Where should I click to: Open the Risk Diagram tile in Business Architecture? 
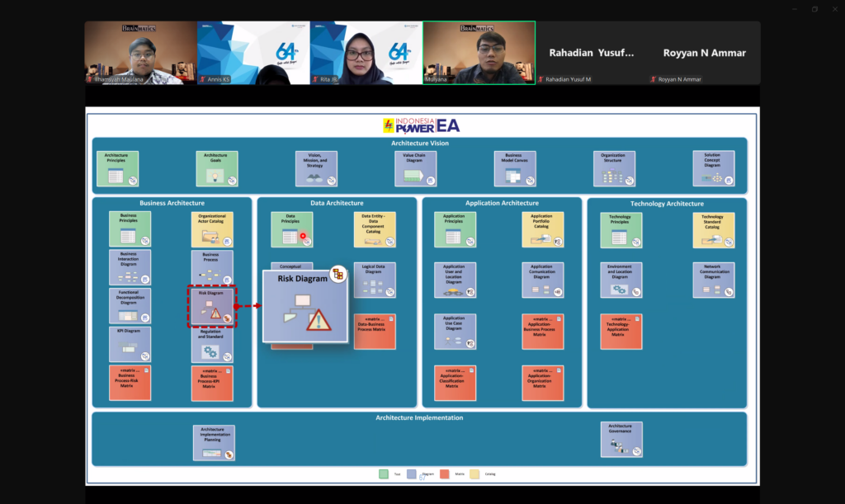[x=212, y=307]
